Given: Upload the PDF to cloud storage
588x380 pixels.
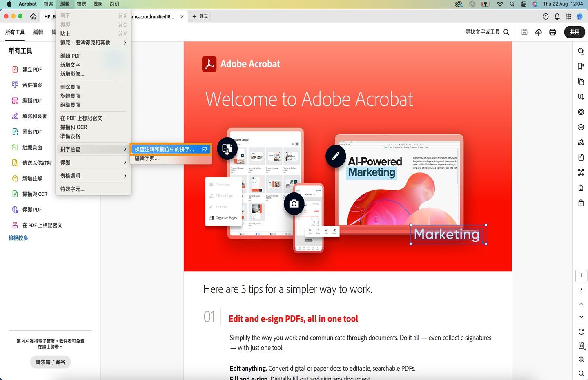Looking at the screenshot, I should (x=538, y=32).
